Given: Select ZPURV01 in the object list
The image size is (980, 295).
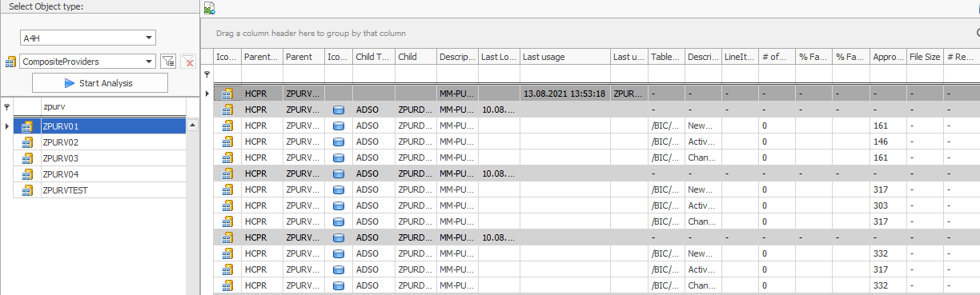Looking at the screenshot, I should (113, 126).
